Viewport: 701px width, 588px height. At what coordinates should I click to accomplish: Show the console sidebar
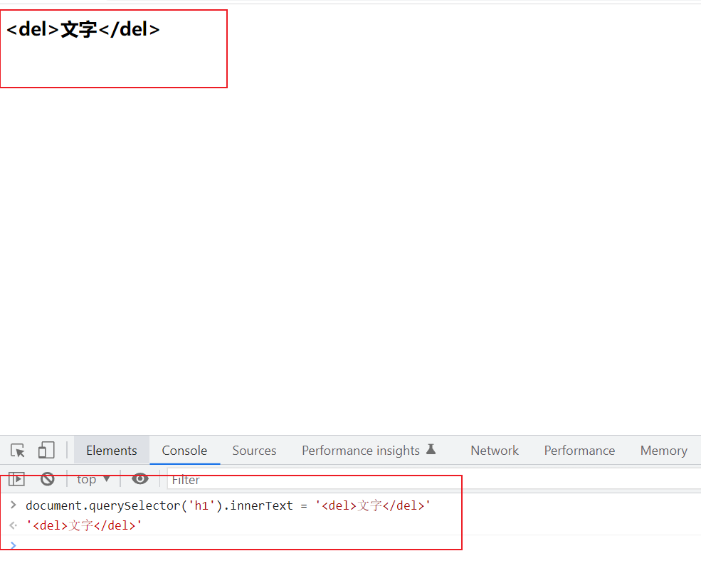[x=16, y=479]
